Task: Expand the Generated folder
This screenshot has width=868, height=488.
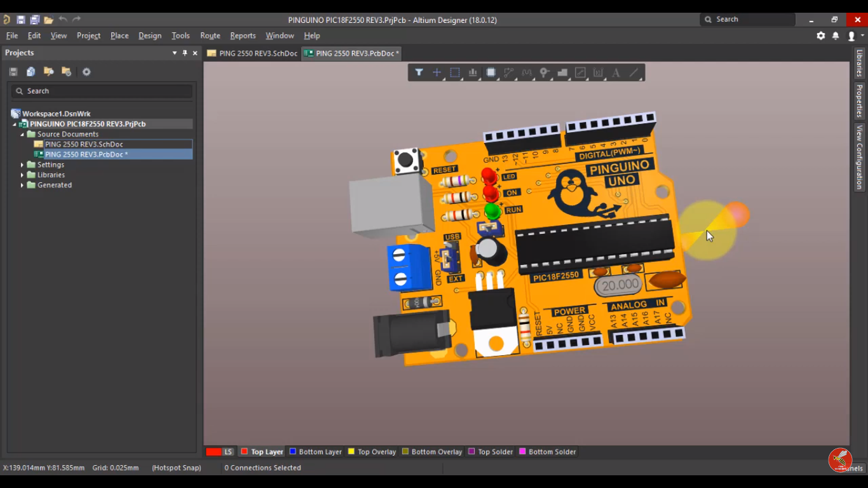Action: [22, 185]
